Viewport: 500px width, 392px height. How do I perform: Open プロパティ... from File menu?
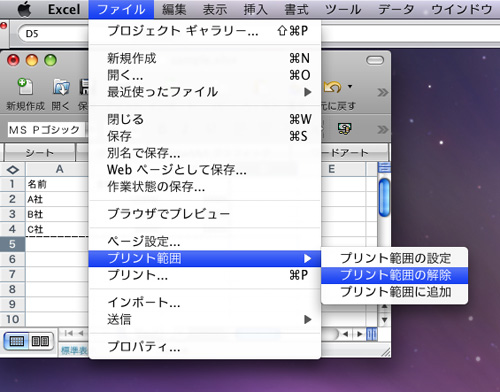(205, 347)
